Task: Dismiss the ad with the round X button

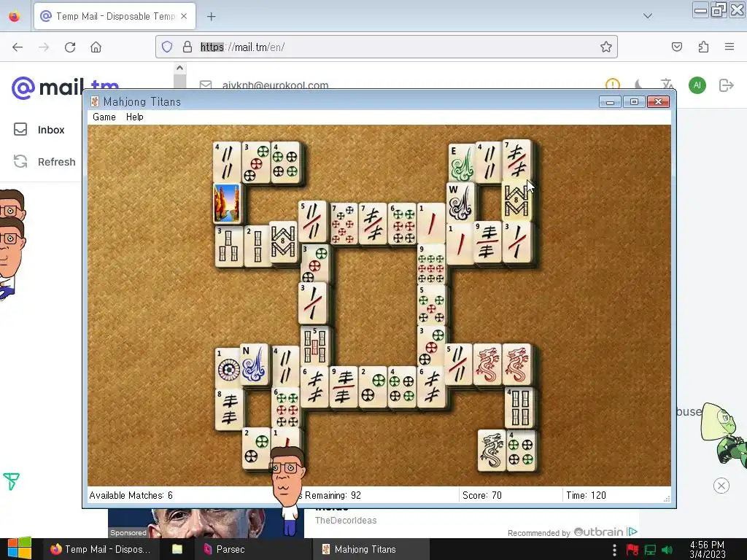Action: click(721, 486)
